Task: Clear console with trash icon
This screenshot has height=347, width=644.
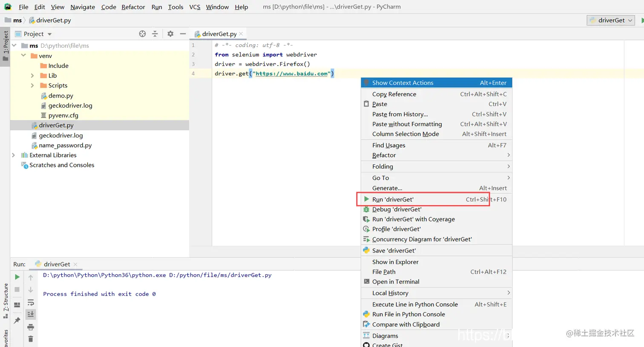Action: [x=31, y=339]
